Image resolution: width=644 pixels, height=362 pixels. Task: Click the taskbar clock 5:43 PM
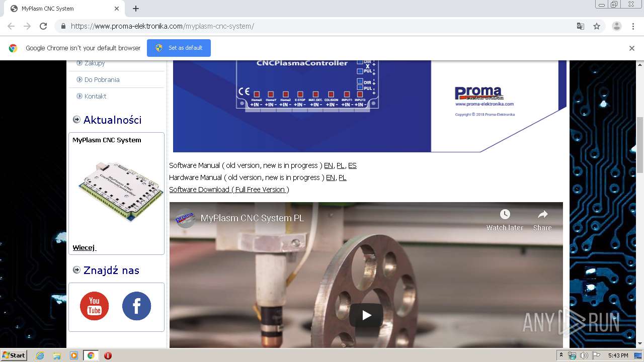pos(618,355)
